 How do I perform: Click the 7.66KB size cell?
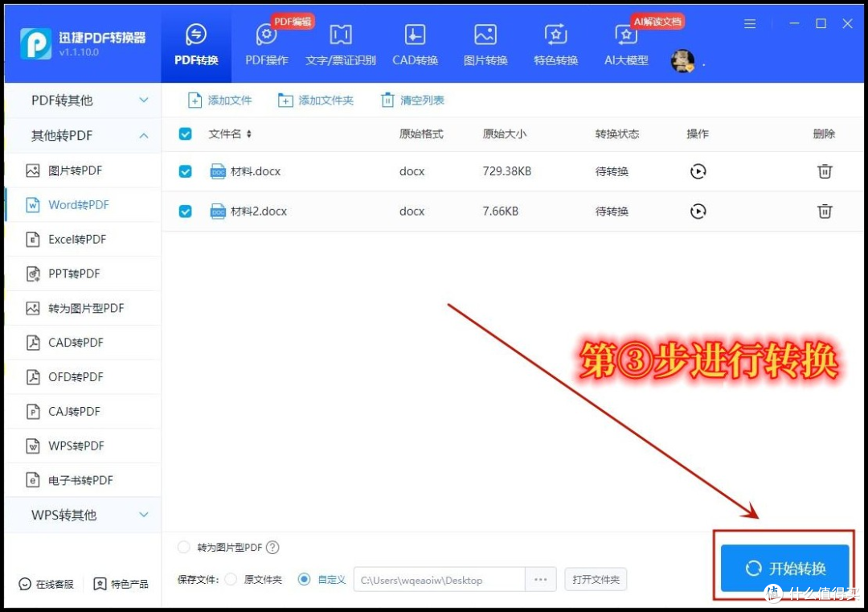[501, 211]
